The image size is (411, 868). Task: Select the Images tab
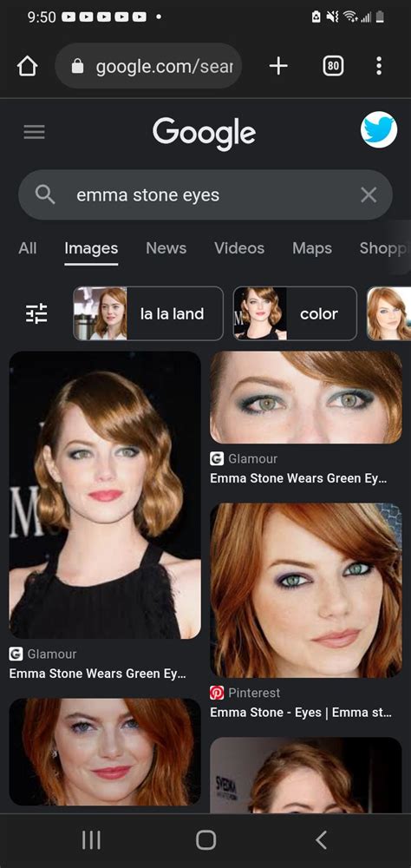pos(91,248)
